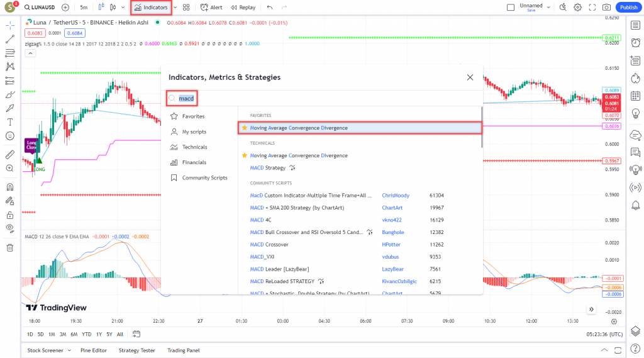Image resolution: width=644 pixels, height=358 pixels.
Task: Switch range to All
Action: coord(120,334)
